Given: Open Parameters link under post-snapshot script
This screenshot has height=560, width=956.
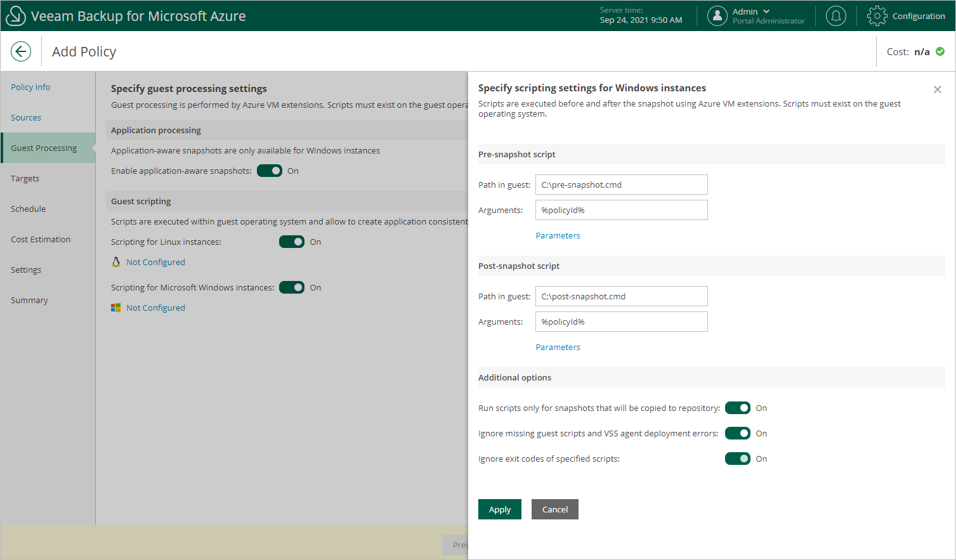Looking at the screenshot, I should click(558, 347).
